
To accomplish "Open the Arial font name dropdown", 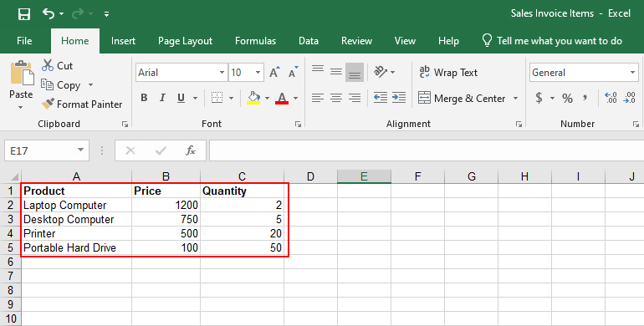I will click(222, 73).
